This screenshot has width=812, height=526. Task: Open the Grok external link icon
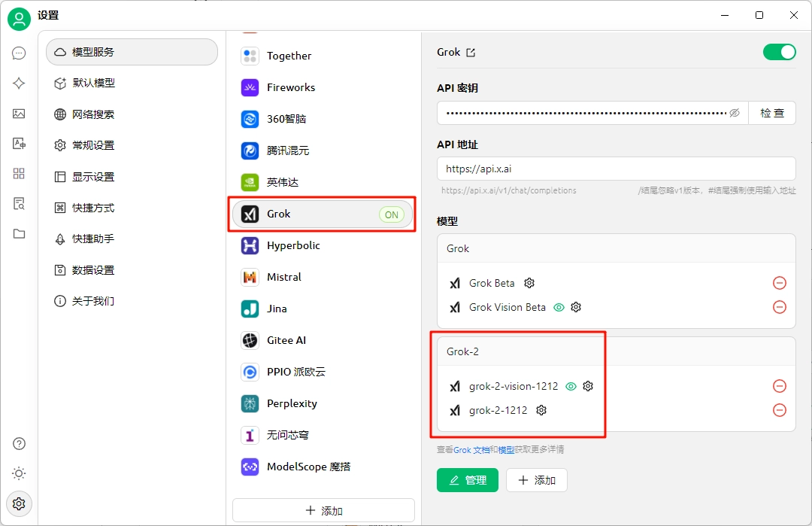pos(471,53)
